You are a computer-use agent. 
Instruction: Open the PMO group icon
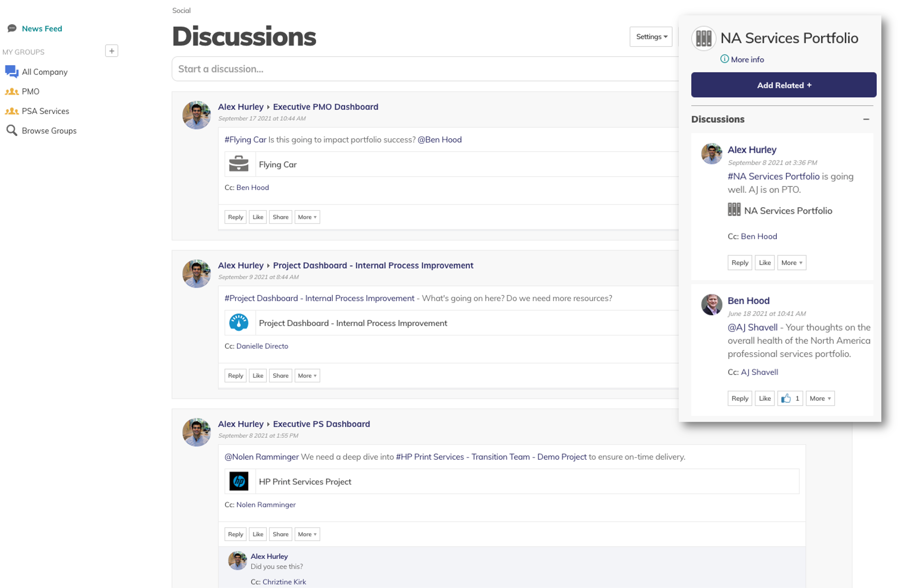11,91
